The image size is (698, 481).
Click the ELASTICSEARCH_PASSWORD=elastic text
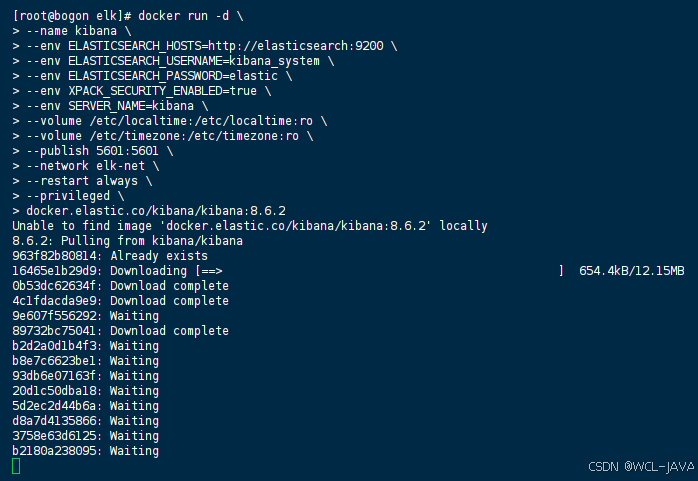(173, 76)
